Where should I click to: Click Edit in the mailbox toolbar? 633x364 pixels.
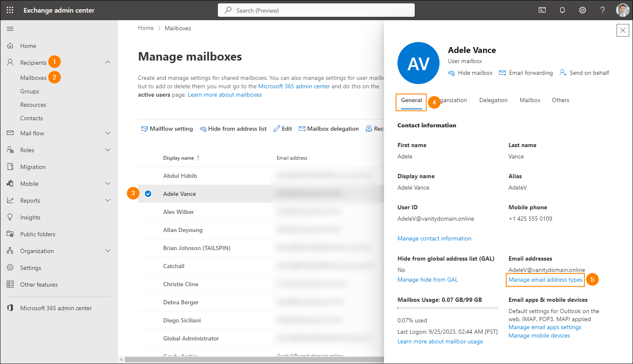[x=283, y=129]
